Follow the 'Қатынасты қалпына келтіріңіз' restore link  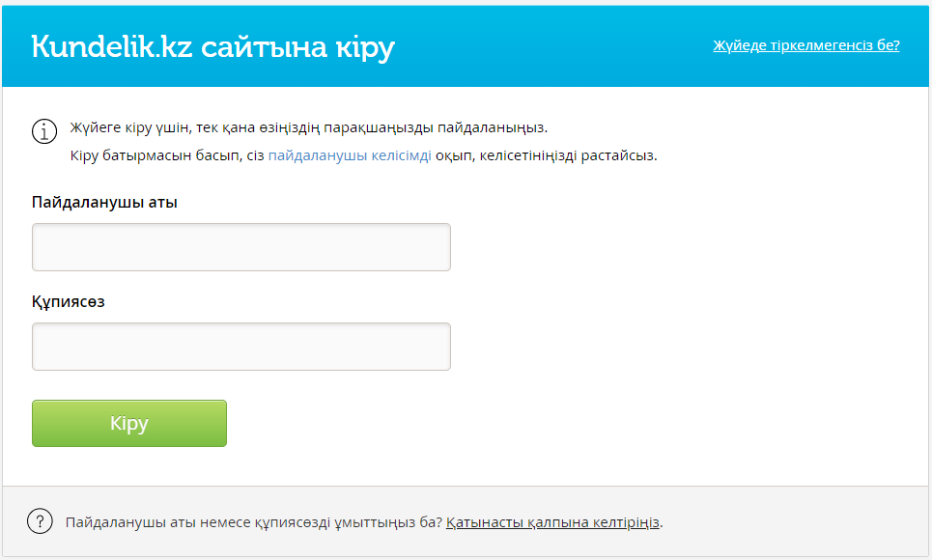coord(552,522)
